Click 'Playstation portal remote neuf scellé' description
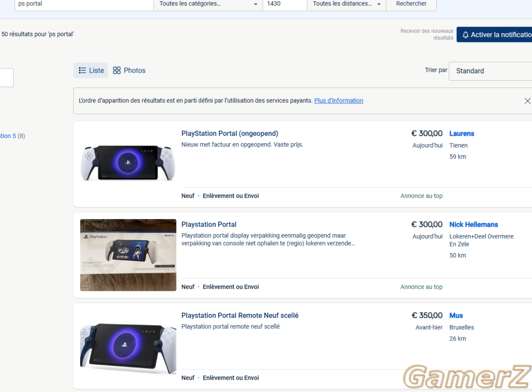The width and height of the screenshot is (532, 392). coord(231,326)
